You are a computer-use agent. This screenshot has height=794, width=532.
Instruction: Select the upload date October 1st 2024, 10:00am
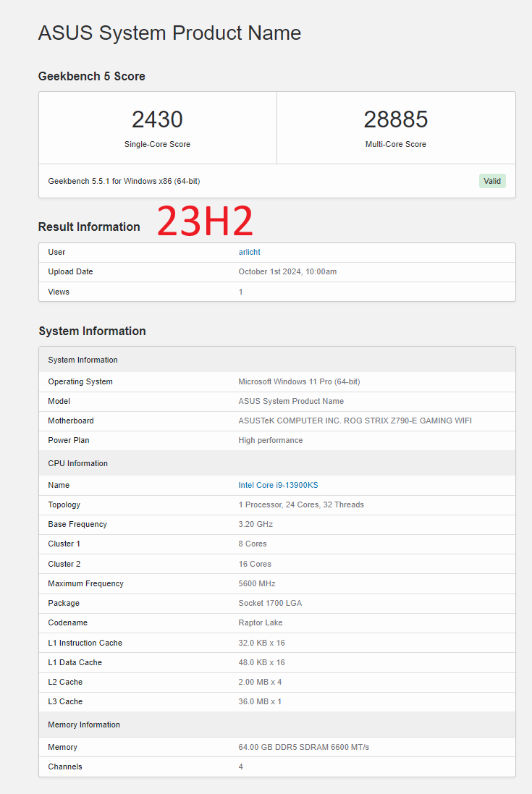click(287, 272)
